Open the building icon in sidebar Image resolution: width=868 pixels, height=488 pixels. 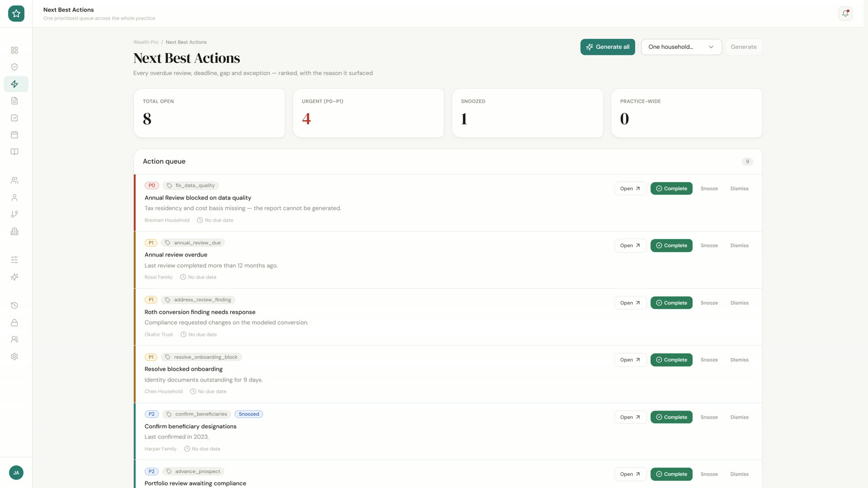(15, 232)
